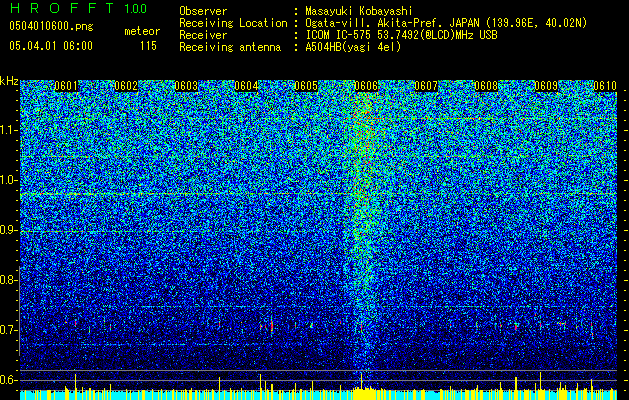Click the HROFFT 1.0.0 title text

pos(78,8)
